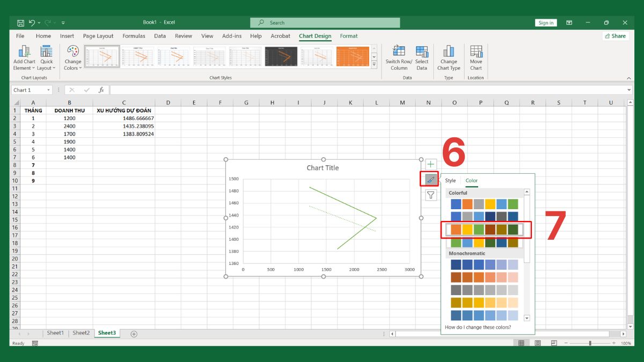The width and height of the screenshot is (644, 362).
Task: Click the Chart Title text
Action: point(323,168)
